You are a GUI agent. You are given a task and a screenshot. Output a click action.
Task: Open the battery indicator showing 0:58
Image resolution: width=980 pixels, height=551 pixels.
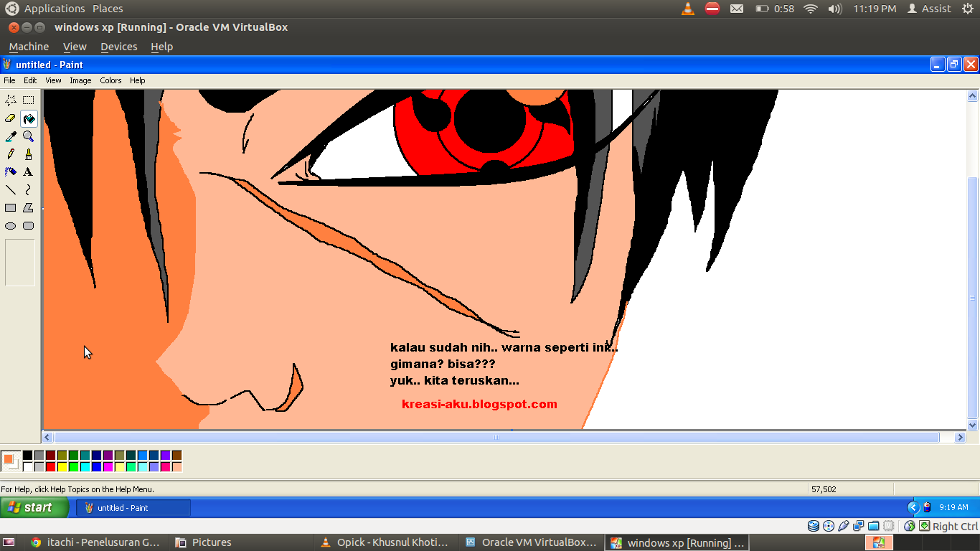(775, 9)
